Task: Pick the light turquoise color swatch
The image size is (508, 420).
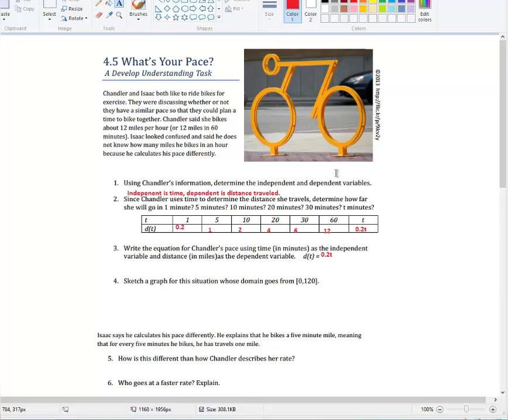Action: (x=392, y=9)
